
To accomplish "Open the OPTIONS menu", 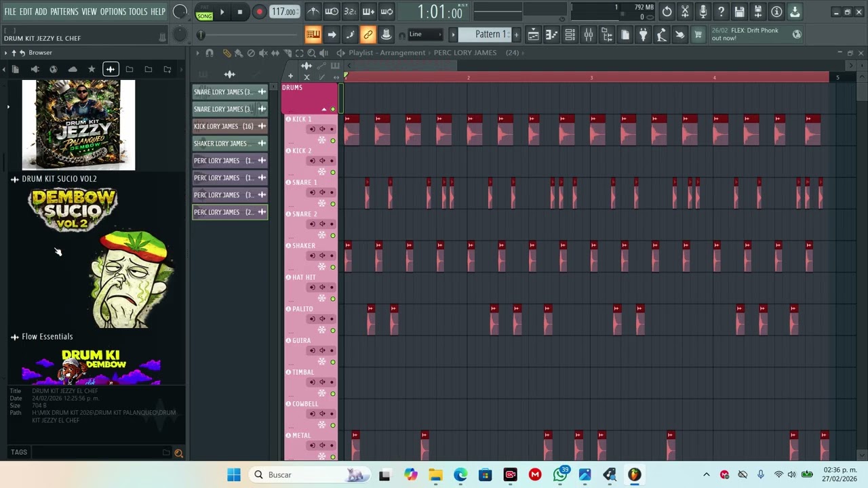I will click(113, 12).
